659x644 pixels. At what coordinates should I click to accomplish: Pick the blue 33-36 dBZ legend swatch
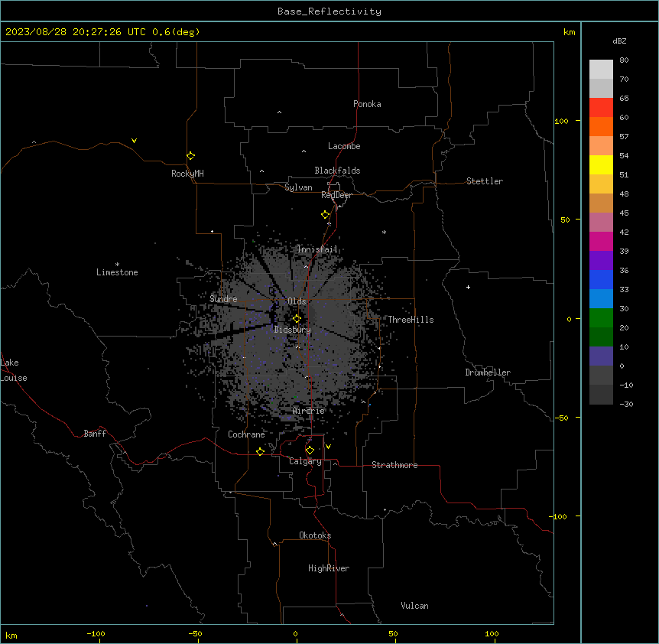point(601,279)
